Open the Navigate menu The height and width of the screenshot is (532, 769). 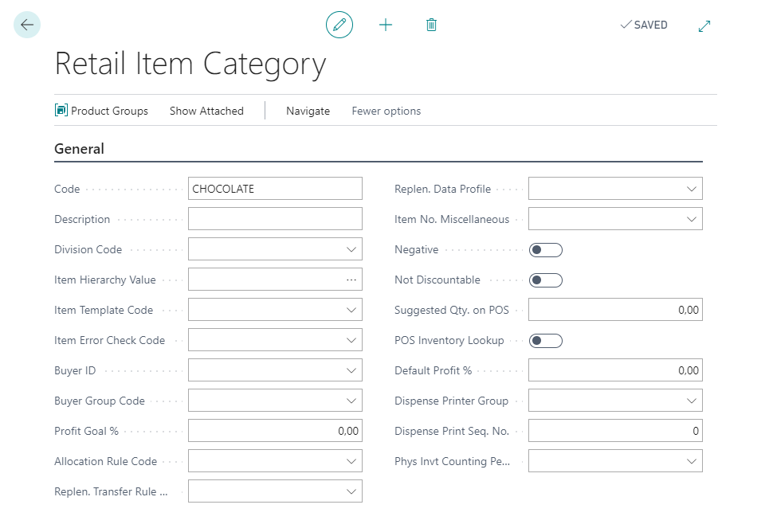click(308, 111)
